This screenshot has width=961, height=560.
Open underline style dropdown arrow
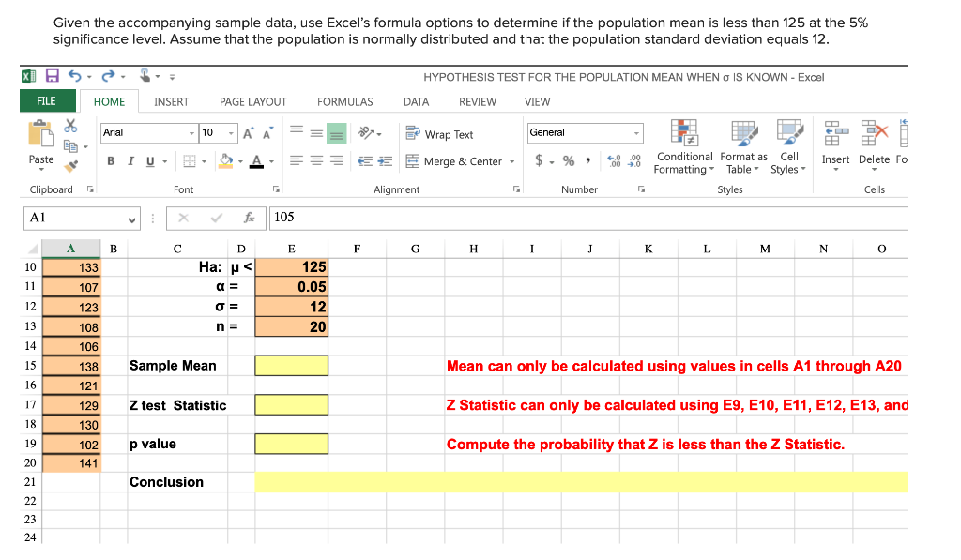[x=165, y=161]
